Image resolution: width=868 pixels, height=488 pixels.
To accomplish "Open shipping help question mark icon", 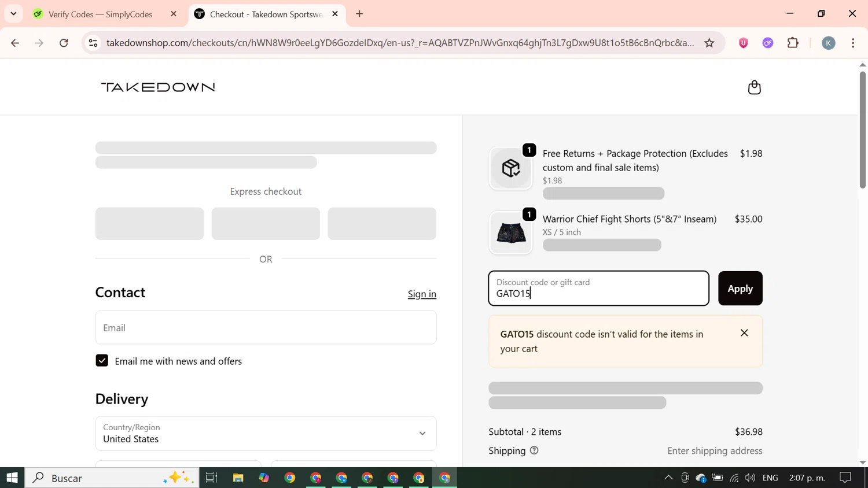I will (x=534, y=450).
